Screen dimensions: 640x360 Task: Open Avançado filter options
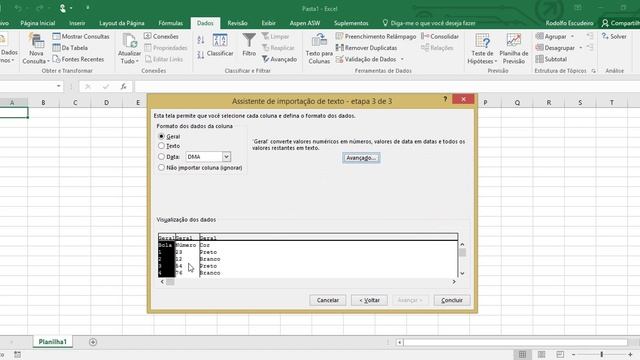tap(280, 59)
